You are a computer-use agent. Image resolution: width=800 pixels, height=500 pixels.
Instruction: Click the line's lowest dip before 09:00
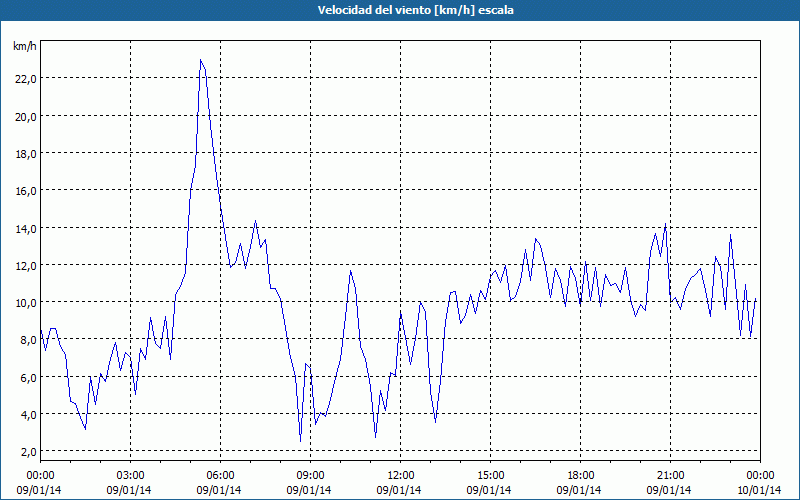coord(301,440)
